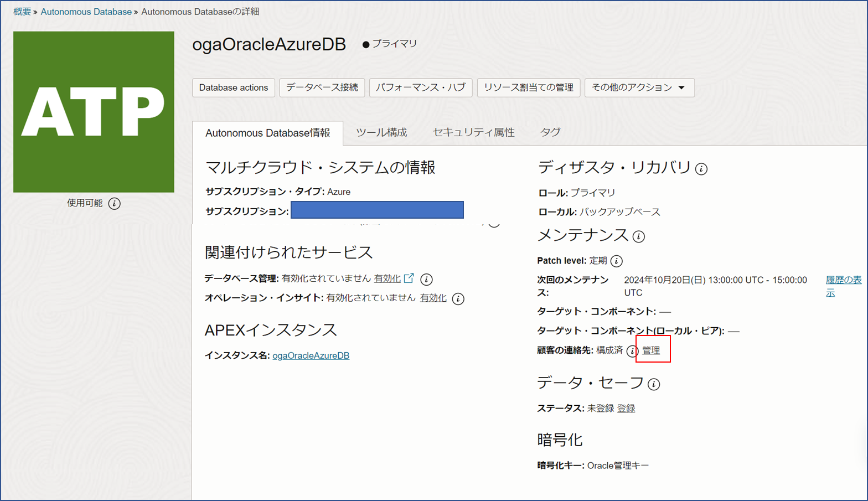
Task: Open the Database actions button
Action: click(234, 87)
